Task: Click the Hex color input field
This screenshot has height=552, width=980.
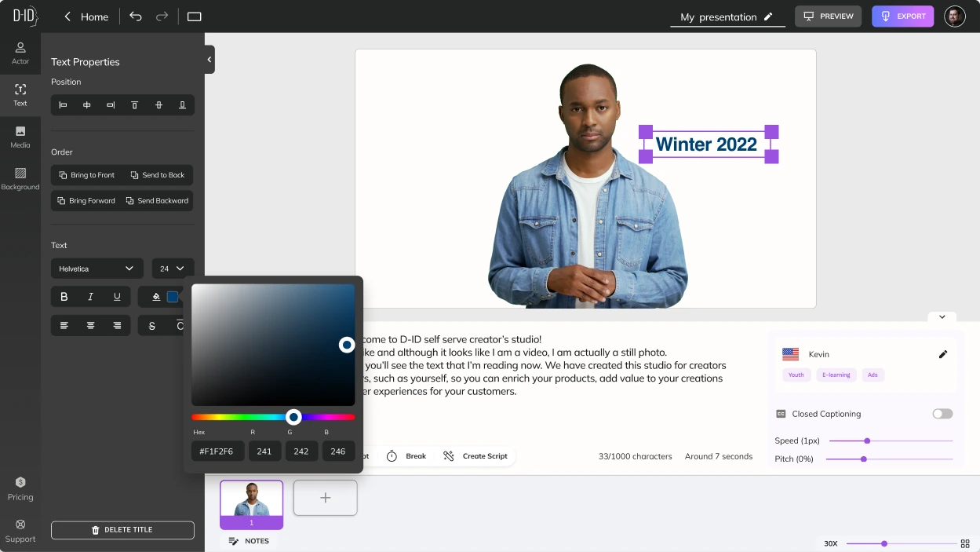Action: 218,451
